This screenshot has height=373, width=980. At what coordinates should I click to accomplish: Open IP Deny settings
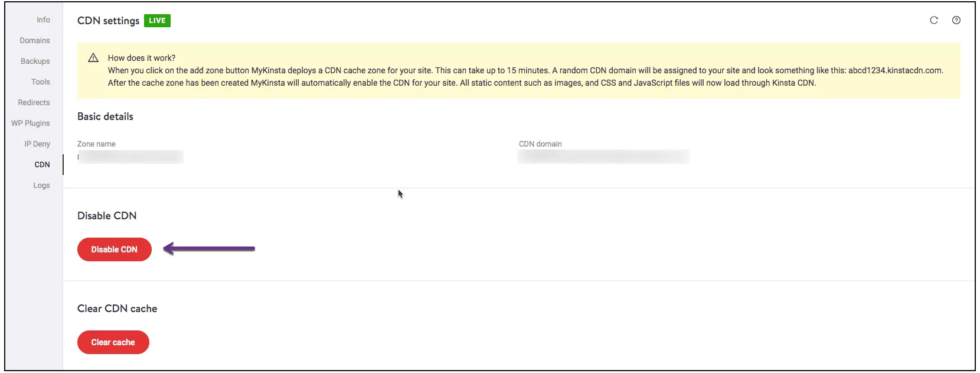[37, 144]
